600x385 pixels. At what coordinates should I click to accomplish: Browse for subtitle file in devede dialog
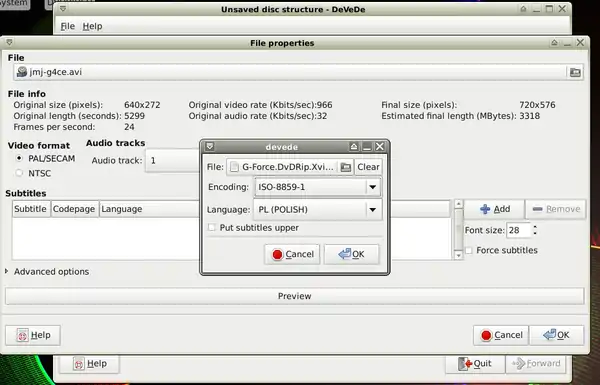coord(346,167)
